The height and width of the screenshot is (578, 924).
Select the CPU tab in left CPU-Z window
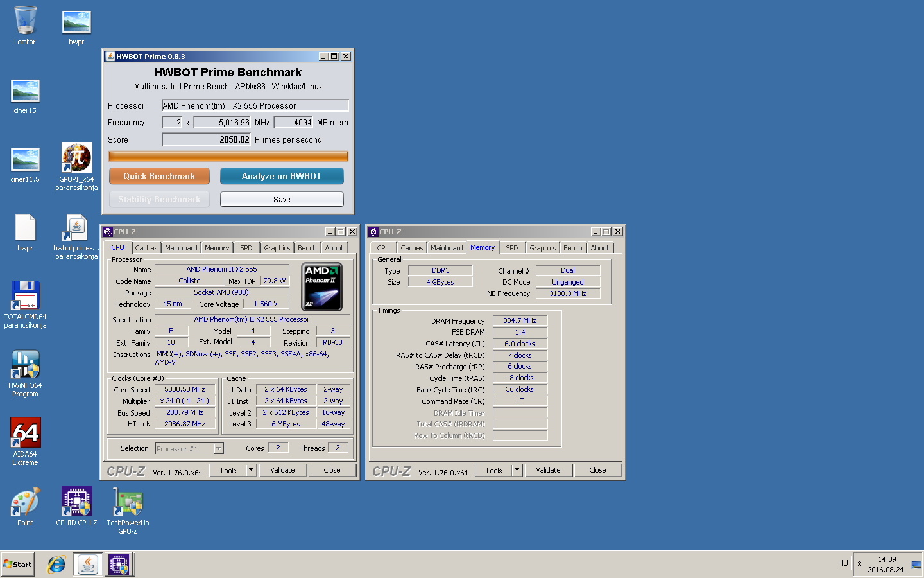pyautogui.click(x=118, y=247)
